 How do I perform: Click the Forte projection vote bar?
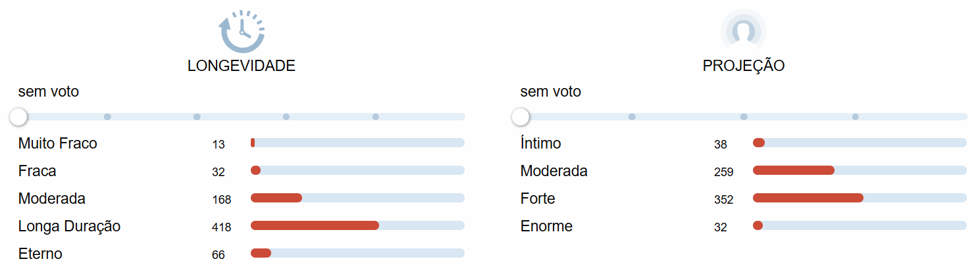[x=860, y=198]
